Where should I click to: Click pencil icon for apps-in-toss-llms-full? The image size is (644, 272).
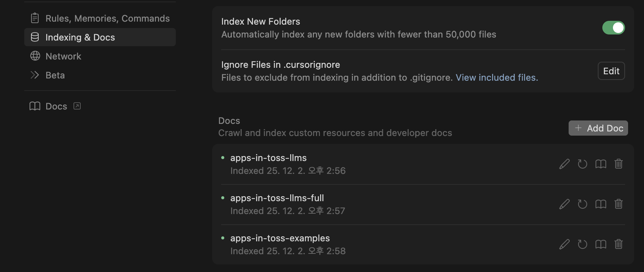pos(564,204)
